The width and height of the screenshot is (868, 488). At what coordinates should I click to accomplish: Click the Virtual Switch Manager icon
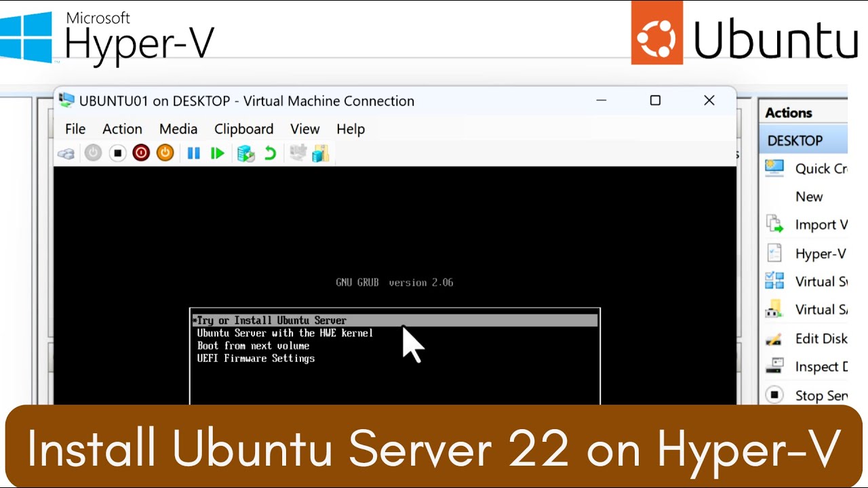[774, 281]
